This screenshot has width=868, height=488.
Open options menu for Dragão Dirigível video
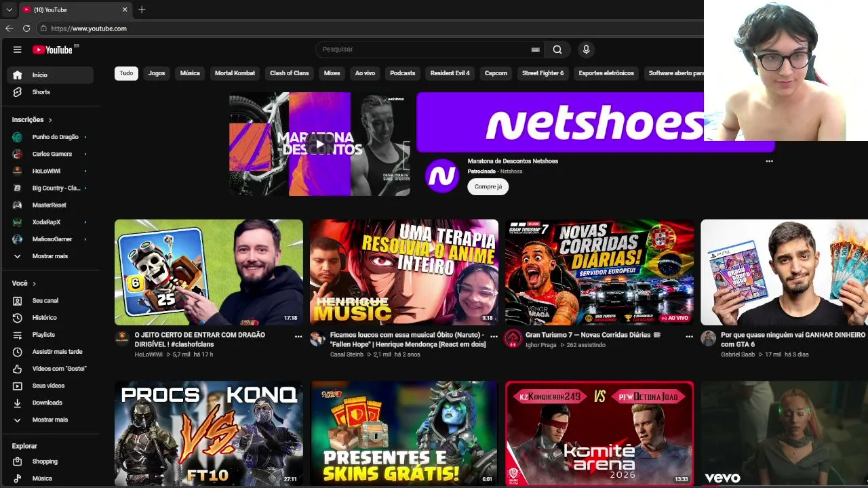point(298,336)
